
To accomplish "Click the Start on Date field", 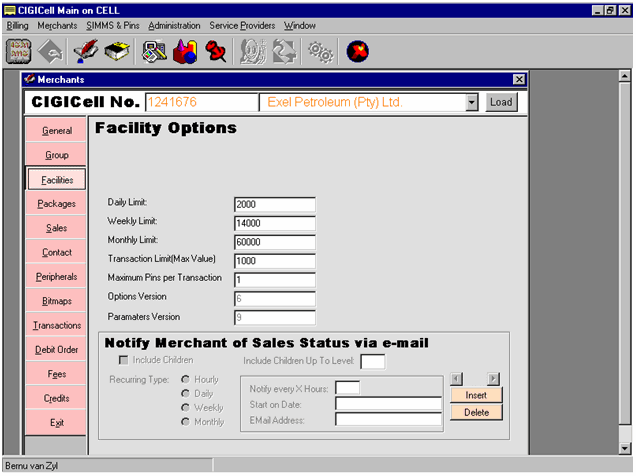I will [x=388, y=403].
